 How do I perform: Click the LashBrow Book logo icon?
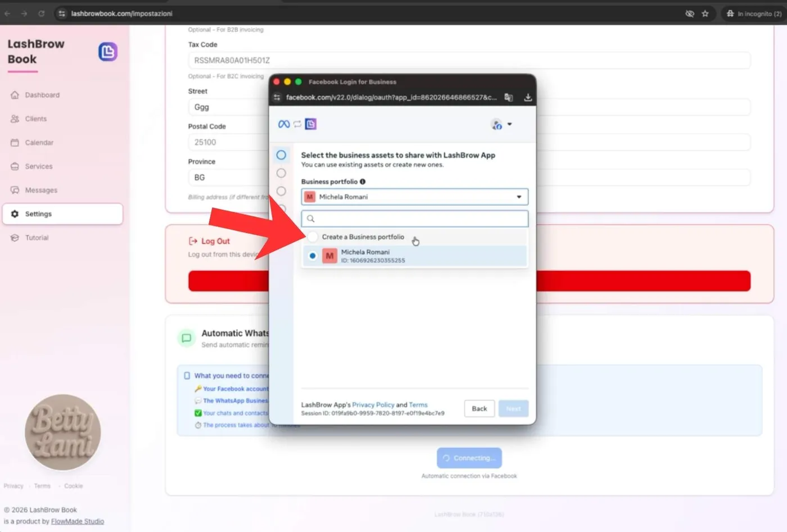(x=108, y=52)
